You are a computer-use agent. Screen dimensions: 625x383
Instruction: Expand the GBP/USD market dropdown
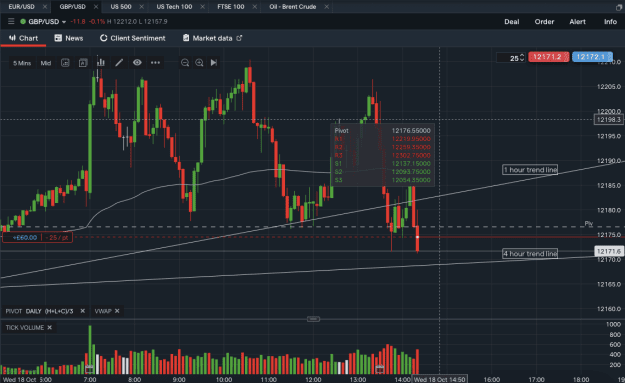point(64,22)
